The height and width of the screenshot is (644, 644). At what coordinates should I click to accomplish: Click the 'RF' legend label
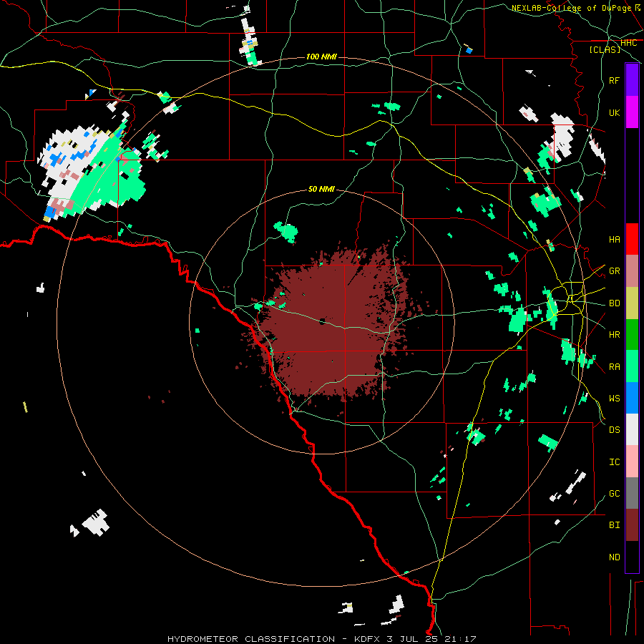(x=614, y=80)
